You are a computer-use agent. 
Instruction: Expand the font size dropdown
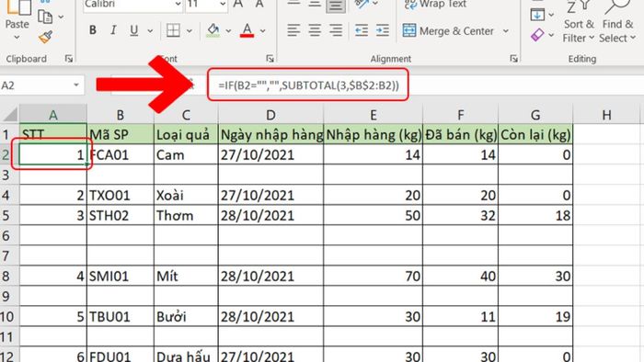[x=223, y=4]
